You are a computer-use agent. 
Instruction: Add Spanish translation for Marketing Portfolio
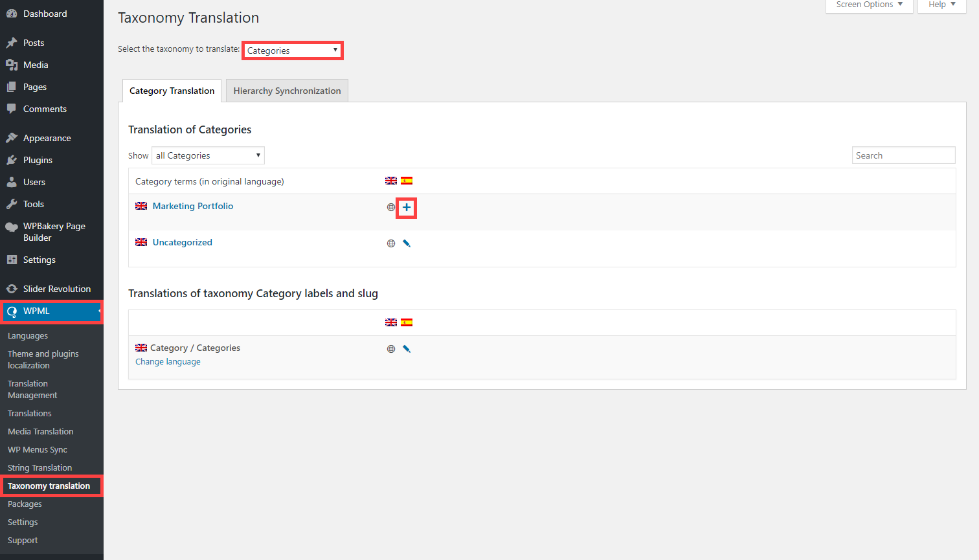point(407,207)
